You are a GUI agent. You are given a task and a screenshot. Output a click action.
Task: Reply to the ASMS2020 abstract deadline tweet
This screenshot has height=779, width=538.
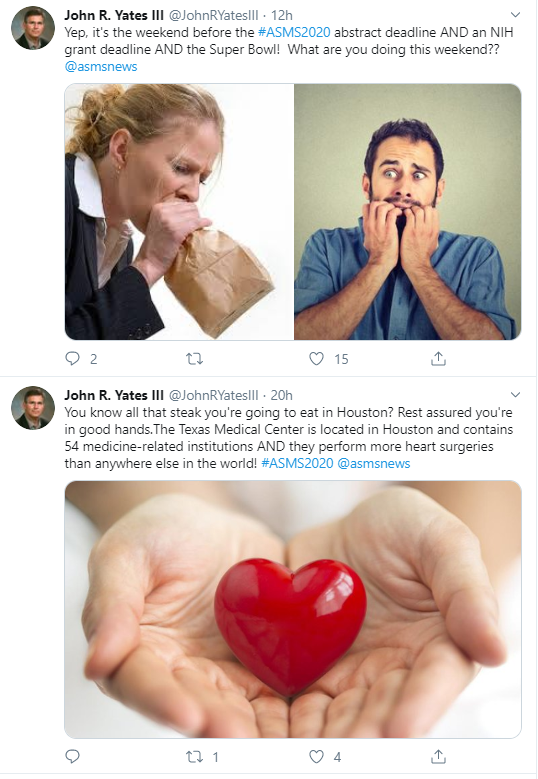coord(73,358)
